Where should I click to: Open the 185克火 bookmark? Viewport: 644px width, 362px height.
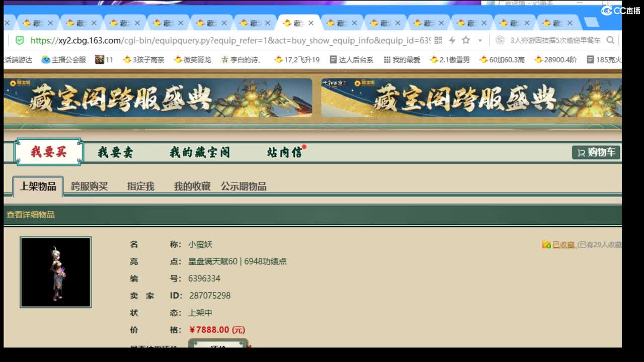point(604,59)
